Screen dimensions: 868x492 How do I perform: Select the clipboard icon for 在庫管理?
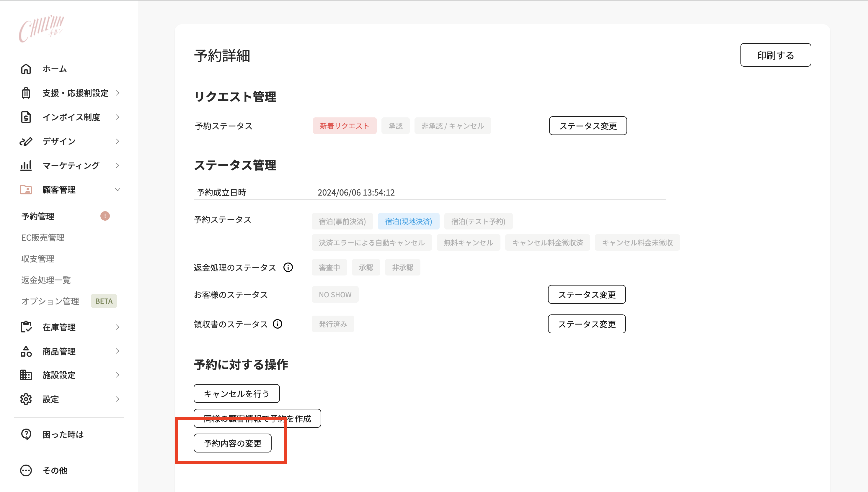tap(26, 327)
